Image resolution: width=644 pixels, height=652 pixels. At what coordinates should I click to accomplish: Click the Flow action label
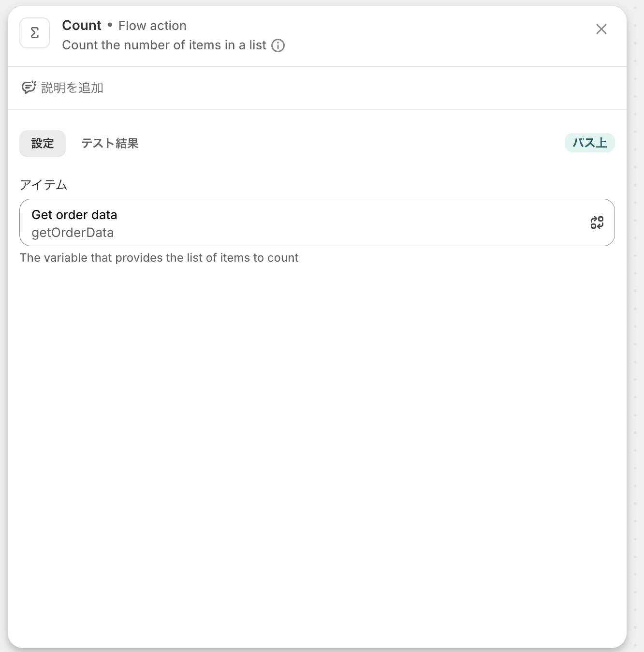point(152,26)
